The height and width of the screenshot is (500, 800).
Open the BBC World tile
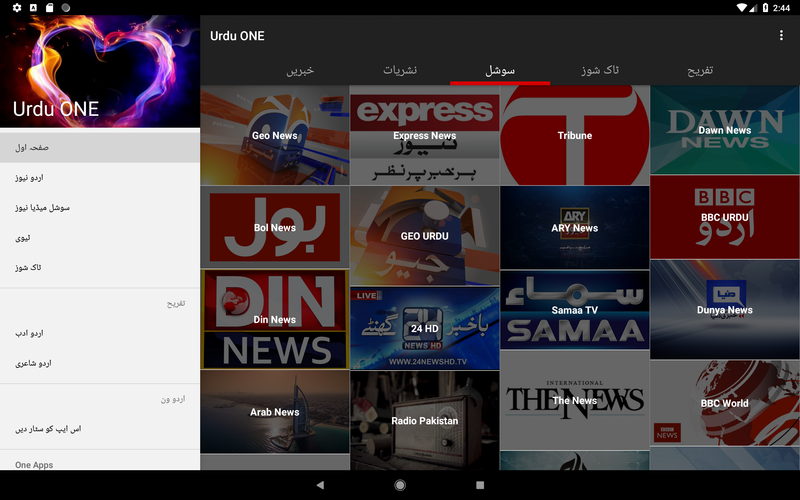click(x=724, y=403)
